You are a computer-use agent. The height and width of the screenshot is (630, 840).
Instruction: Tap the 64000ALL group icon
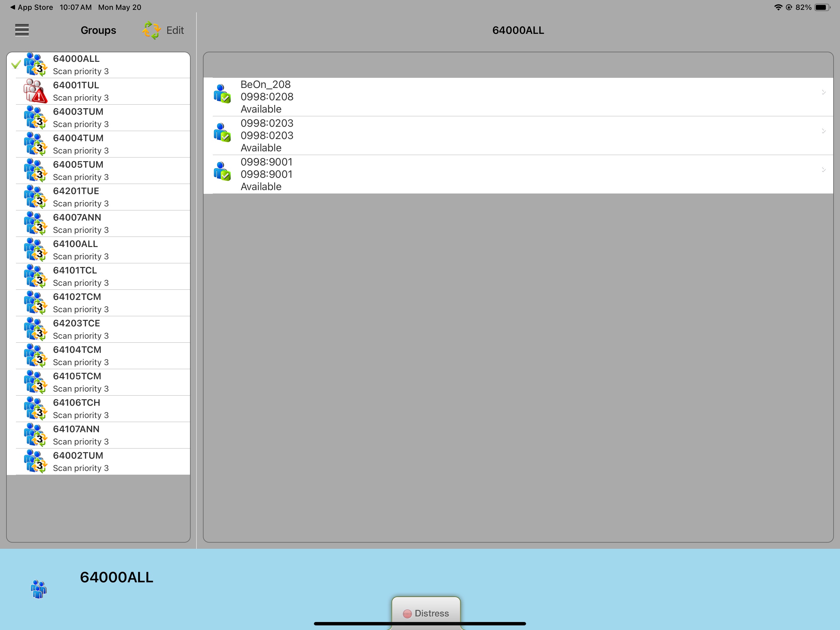coord(36,65)
